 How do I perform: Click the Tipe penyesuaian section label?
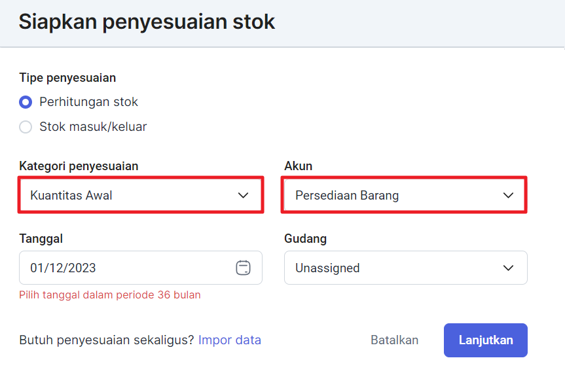pyautogui.click(x=67, y=78)
